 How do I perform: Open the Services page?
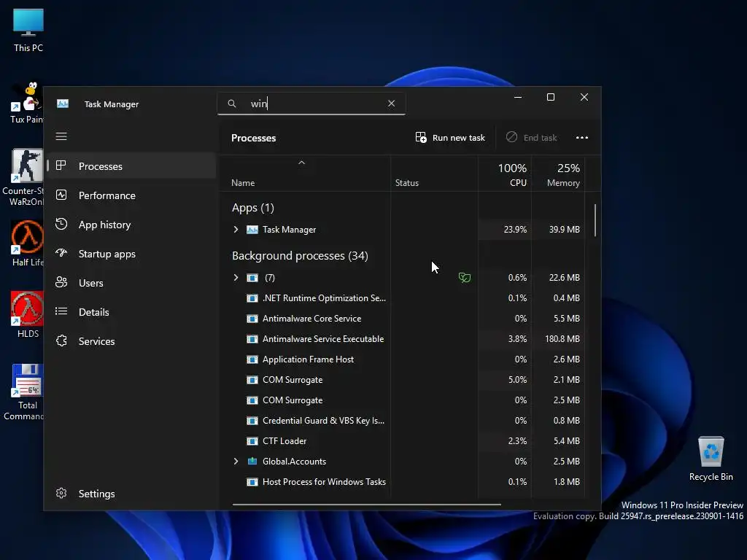coord(132,341)
